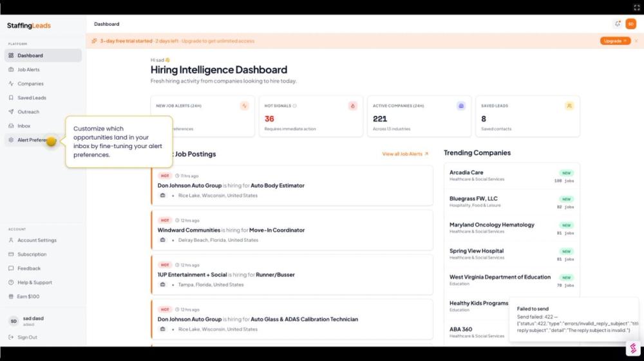Open Outreach in the sidebar
The width and height of the screenshot is (644, 361).
point(43,111)
